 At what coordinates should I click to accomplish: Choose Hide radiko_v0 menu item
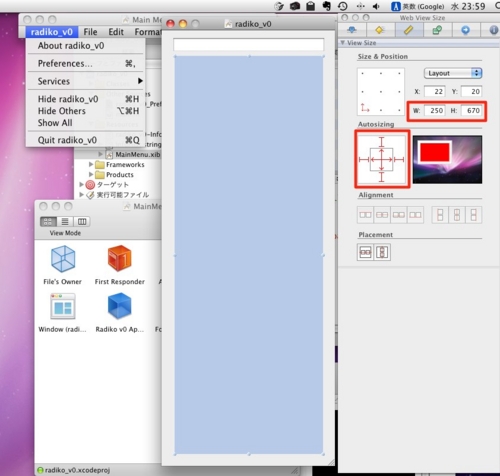coord(85,99)
